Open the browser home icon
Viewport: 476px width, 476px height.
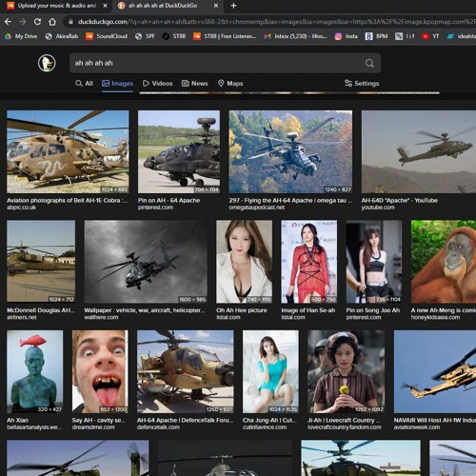(x=52, y=22)
